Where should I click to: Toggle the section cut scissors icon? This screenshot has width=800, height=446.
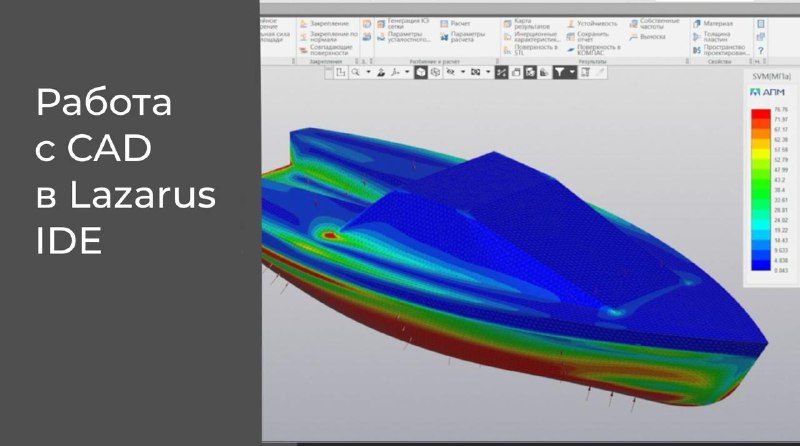point(501,72)
